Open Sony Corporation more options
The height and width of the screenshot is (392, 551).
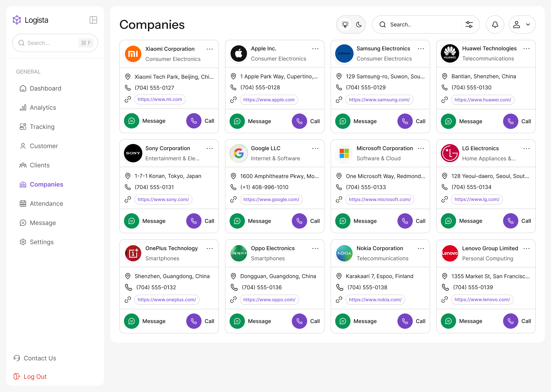(x=210, y=149)
